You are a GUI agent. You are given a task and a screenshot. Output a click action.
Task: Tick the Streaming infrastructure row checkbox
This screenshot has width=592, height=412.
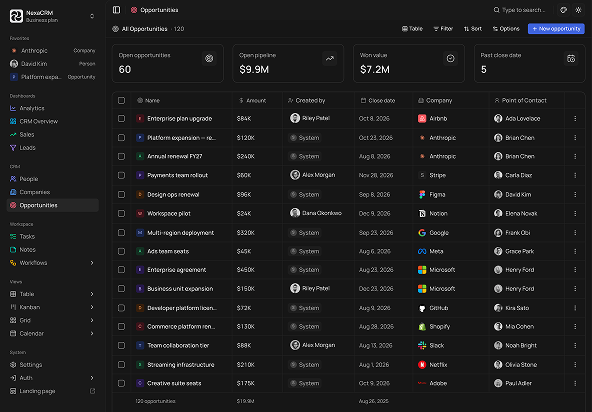[x=121, y=364]
